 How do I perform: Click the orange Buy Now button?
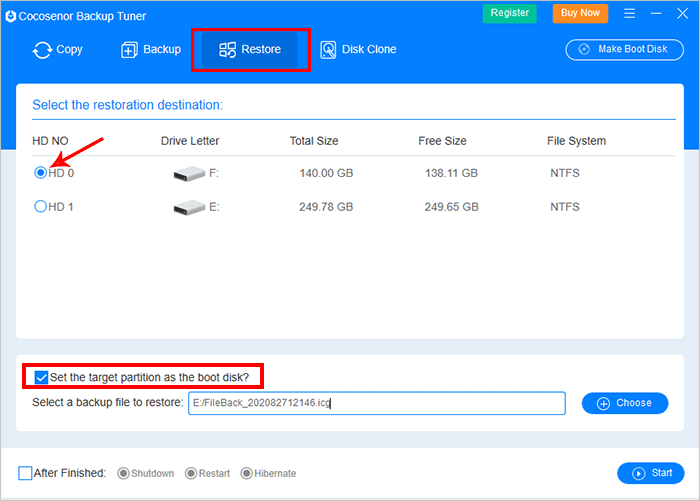(x=580, y=13)
